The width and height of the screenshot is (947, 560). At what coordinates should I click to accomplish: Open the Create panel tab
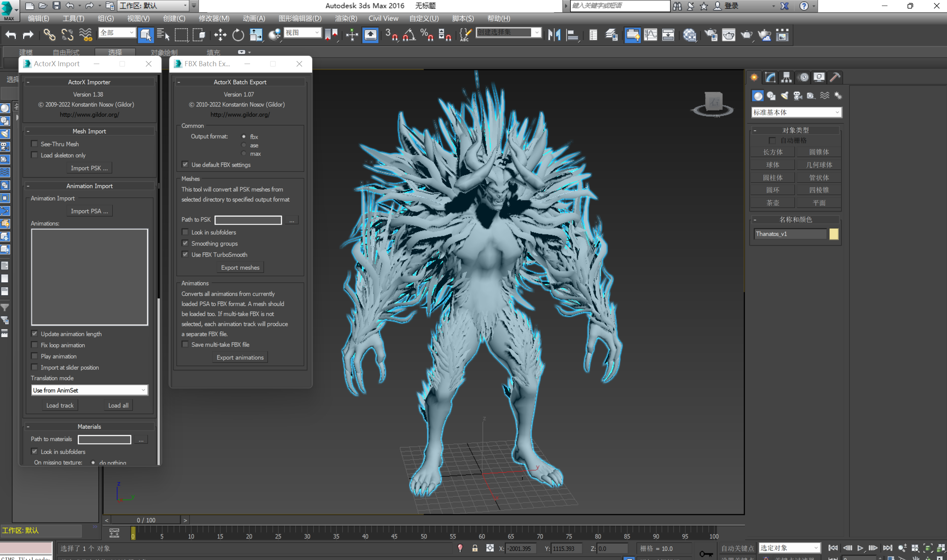tap(754, 77)
